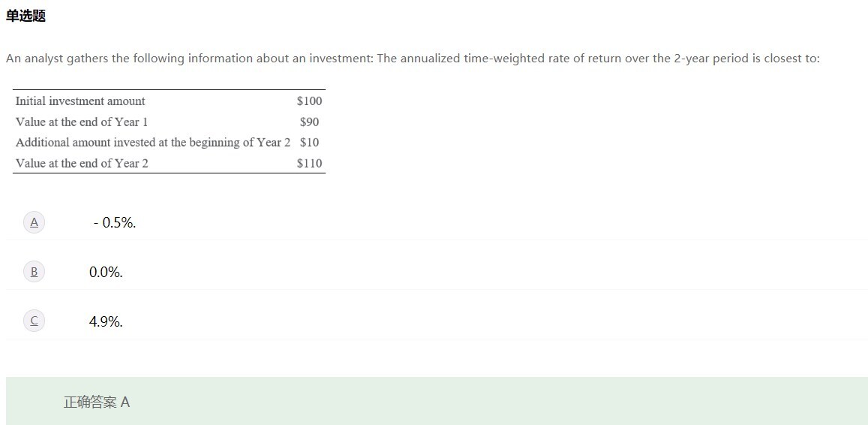Image resolution: width=868 pixels, height=425 pixels.
Task: Select answer option B
Action: [x=34, y=272]
